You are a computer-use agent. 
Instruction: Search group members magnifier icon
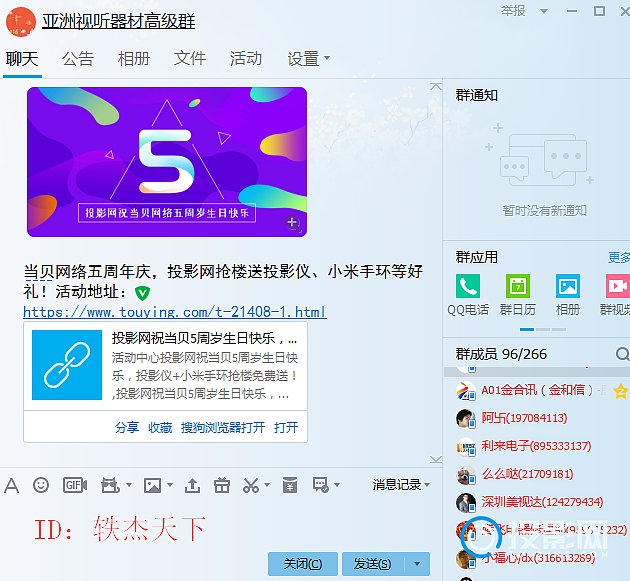pyautogui.click(x=622, y=354)
